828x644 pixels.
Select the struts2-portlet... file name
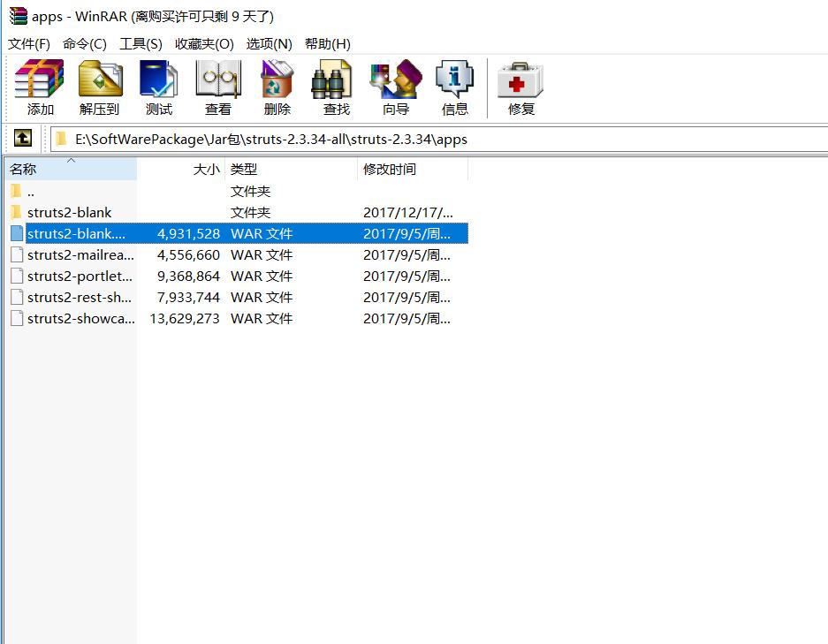click(x=80, y=276)
